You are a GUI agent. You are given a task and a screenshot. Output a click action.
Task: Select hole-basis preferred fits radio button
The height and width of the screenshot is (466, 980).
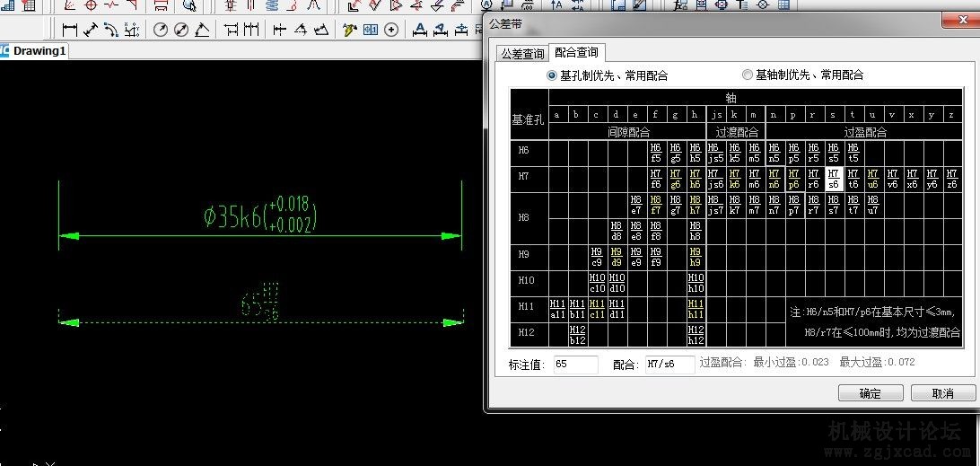pos(552,75)
